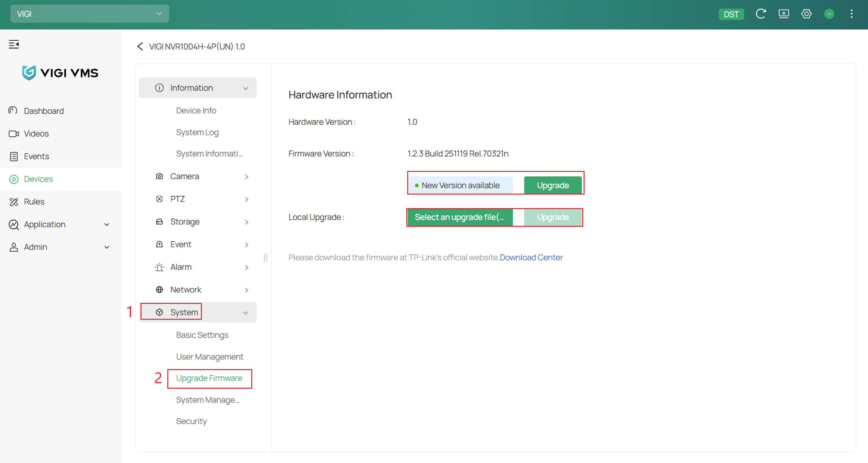Click the Dashboard gauge icon
The height and width of the screenshot is (463, 868).
(x=13, y=111)
